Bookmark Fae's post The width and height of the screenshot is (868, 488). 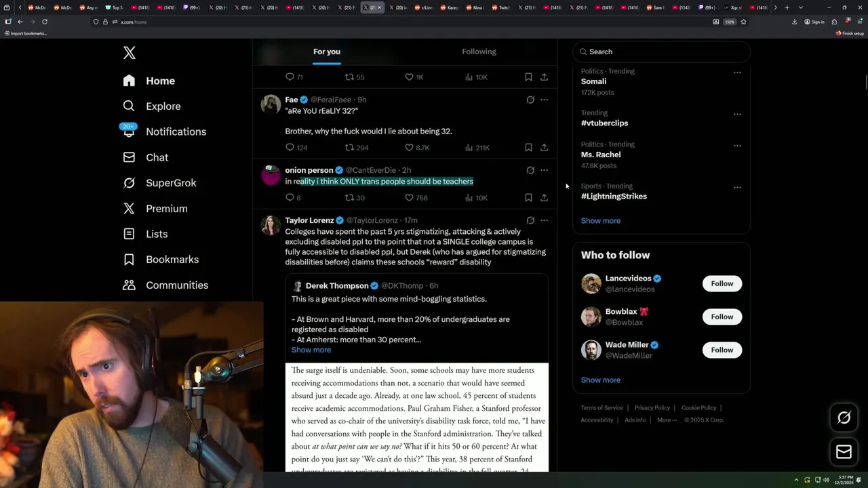pyautogui.click(x=528, y=147)
